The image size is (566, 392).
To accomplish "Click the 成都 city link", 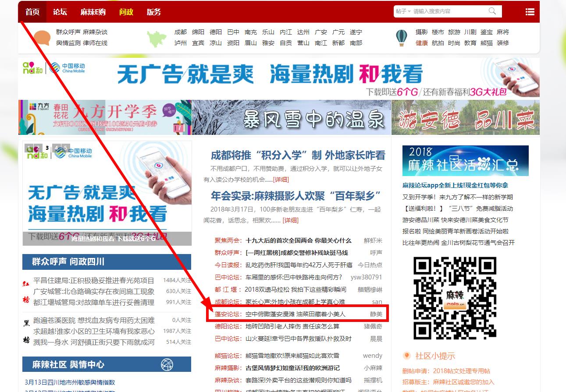I will [x=180, y=32].
